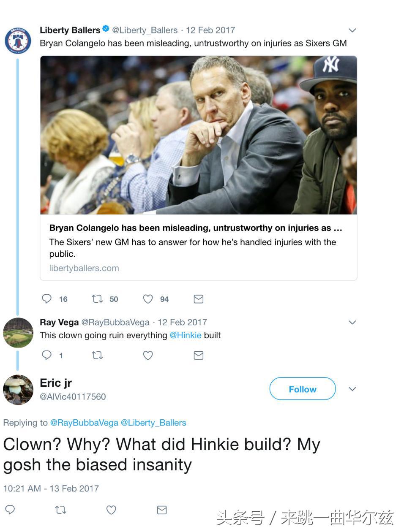Click Eric jr's mushroom profile picture
This screenshot has width=404, height=532.
tap(18, 390)
